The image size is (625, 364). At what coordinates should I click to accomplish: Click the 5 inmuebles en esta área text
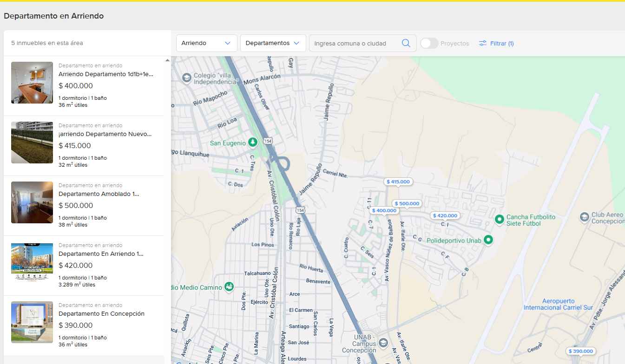point(47,43)
